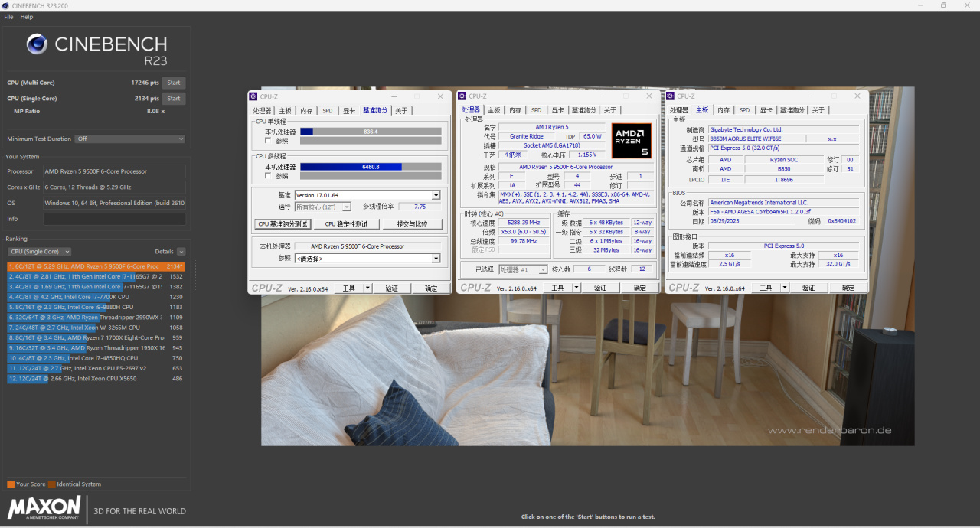
Task: Click 验证 in processor CPU-Z window
Action: tap(599, 288)
